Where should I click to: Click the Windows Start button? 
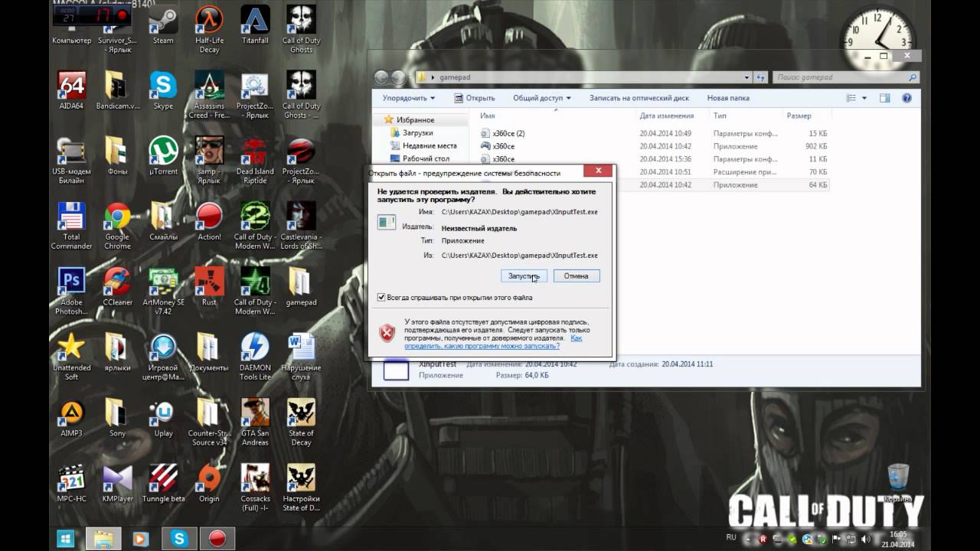(66, 539)
